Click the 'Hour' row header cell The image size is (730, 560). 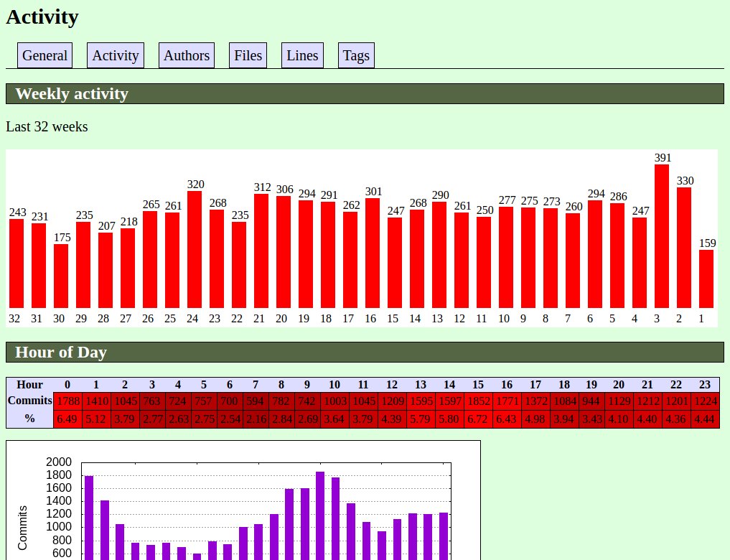tap(30, 385)
